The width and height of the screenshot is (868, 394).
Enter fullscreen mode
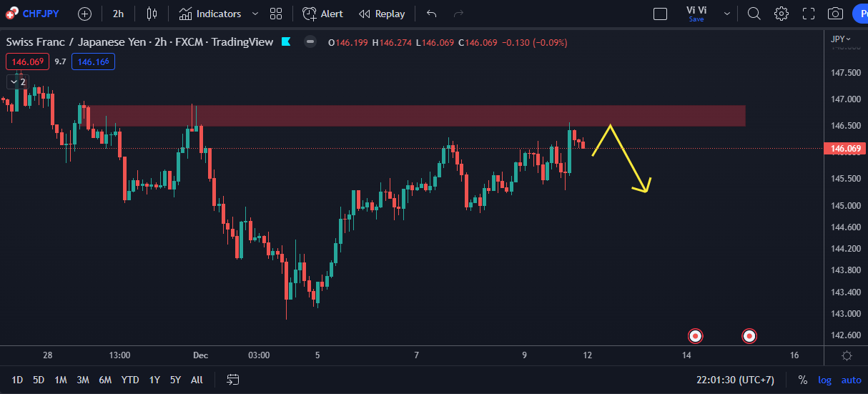(809, 14)
